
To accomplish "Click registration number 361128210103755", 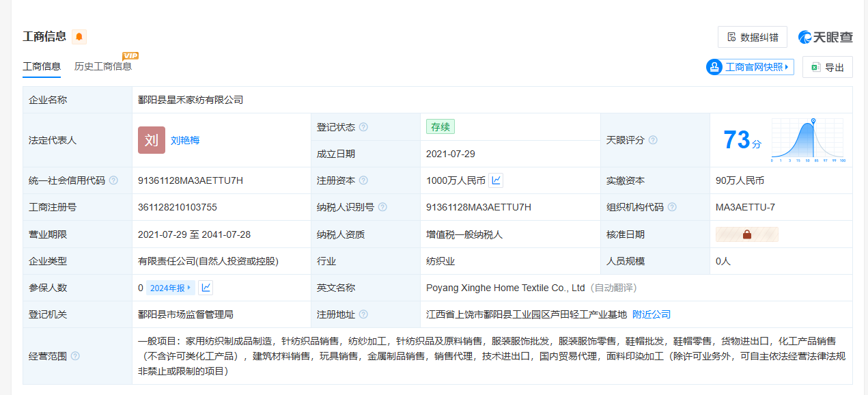I will pyautogui.click(x=178, y=207).
